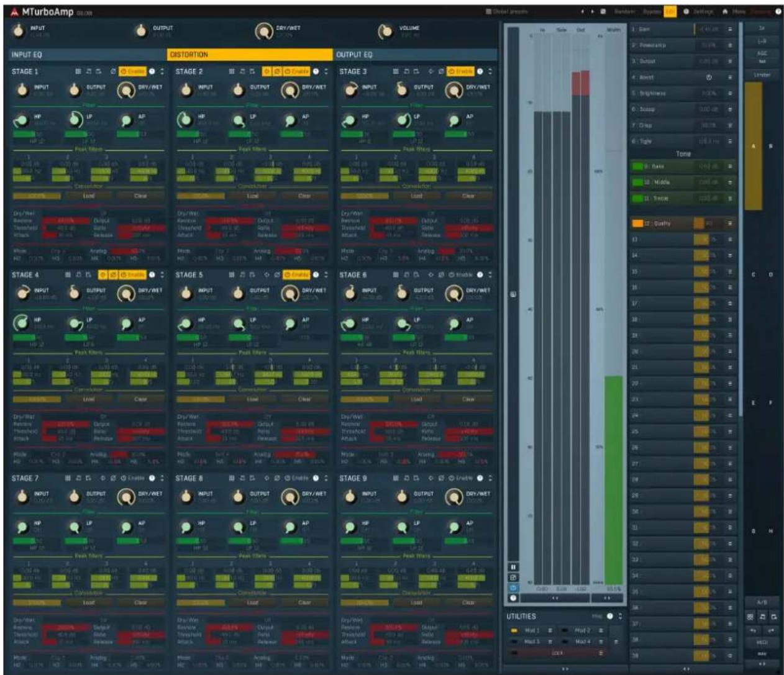Click Stage 5 convolution Load button
This screenshot has height=675, width=784.
pyautogui.click(x=253, y=399)
